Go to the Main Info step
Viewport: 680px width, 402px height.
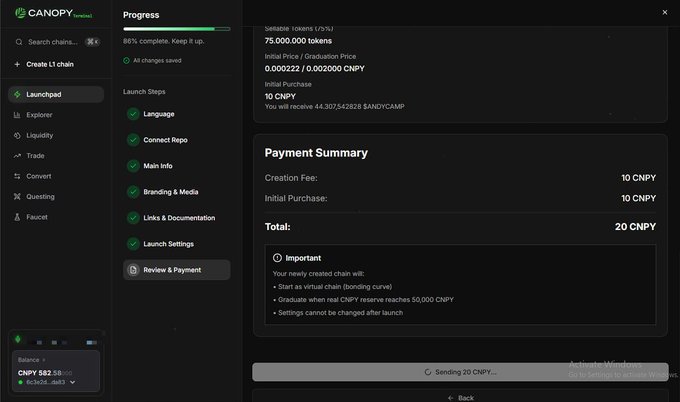pyautogui.click(x=158, y=166)
